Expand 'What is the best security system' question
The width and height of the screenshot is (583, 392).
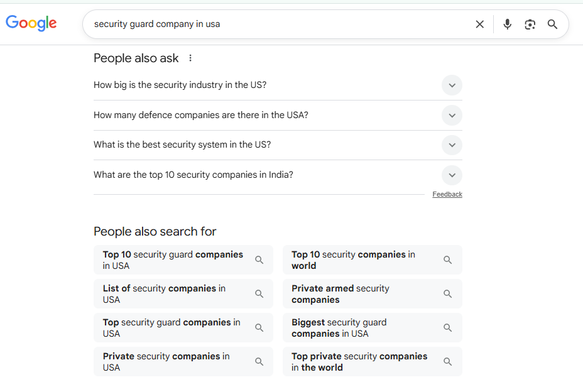click(x=452, y=145)
